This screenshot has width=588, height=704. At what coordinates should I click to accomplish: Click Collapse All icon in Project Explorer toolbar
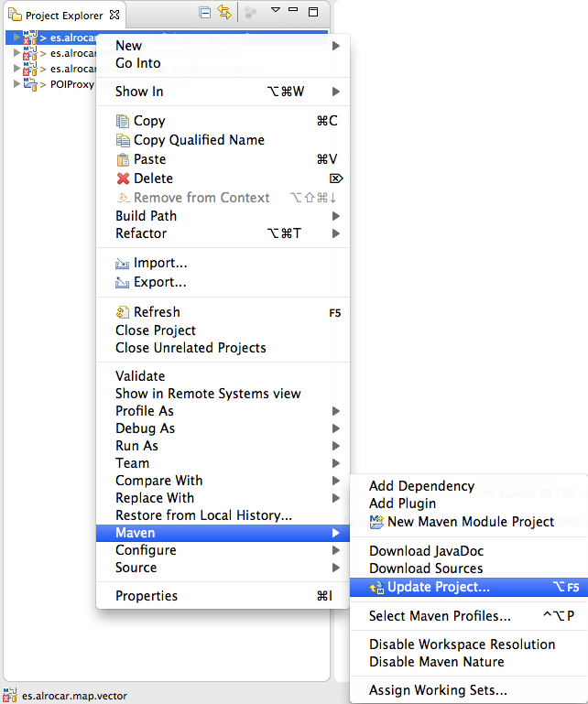[205, 13]
